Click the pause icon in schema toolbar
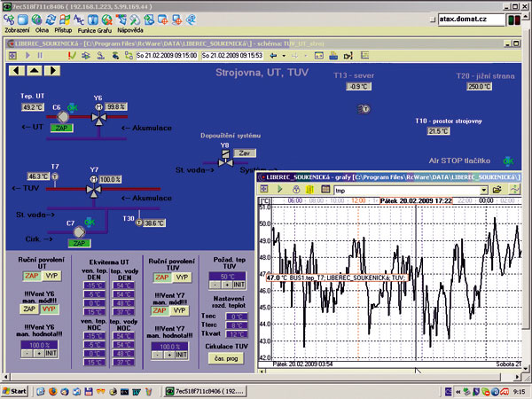This screenshot has height=399, width=532. (x=40, y=55)
